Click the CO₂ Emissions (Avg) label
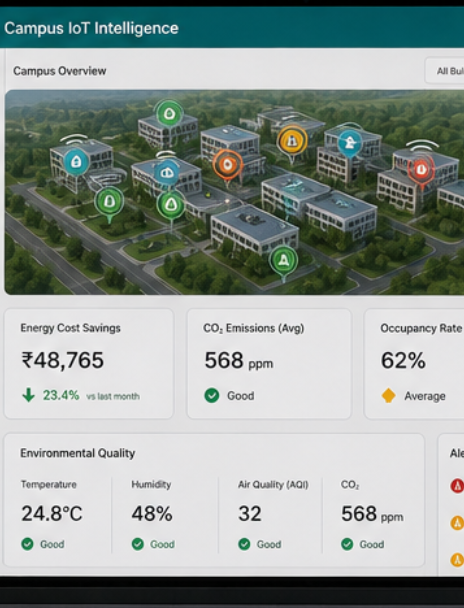 254,328
